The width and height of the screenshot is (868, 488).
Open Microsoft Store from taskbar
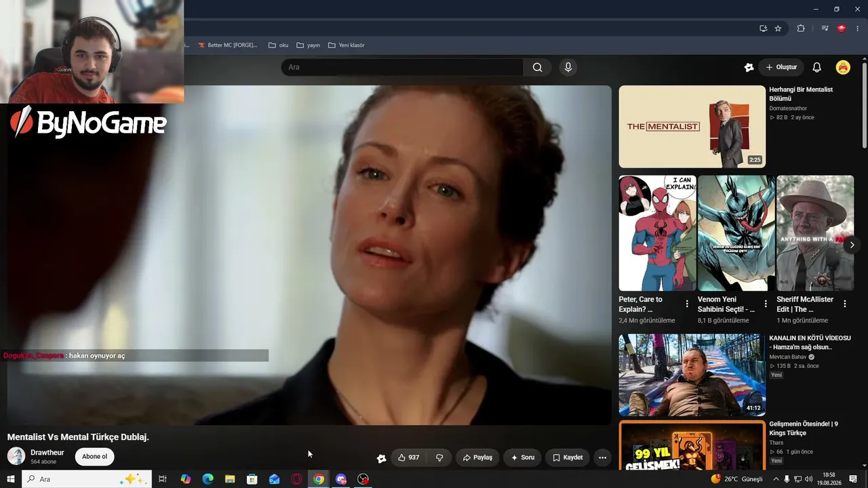tap(252, 479)
